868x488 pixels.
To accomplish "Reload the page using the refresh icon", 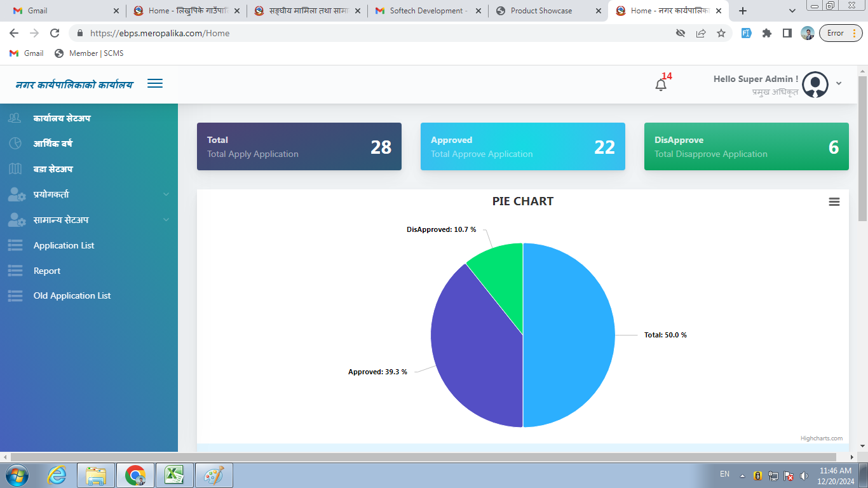I will coord(55,34).
